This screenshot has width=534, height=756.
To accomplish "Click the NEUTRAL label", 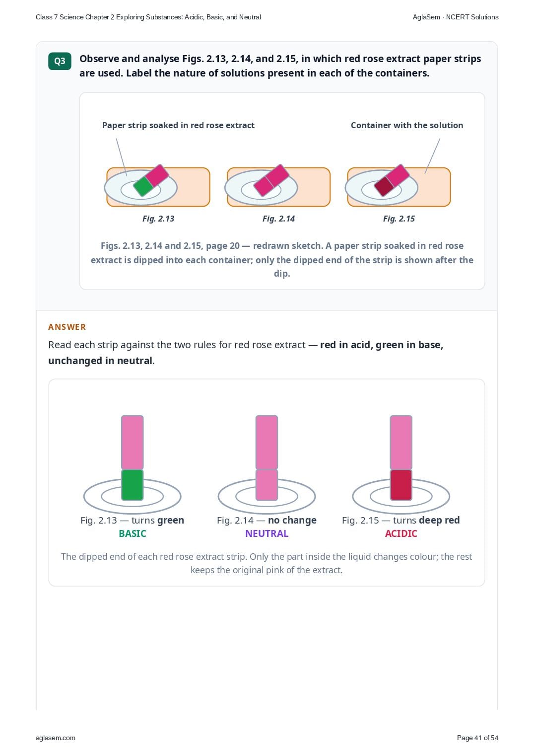I will click(267, 533).
